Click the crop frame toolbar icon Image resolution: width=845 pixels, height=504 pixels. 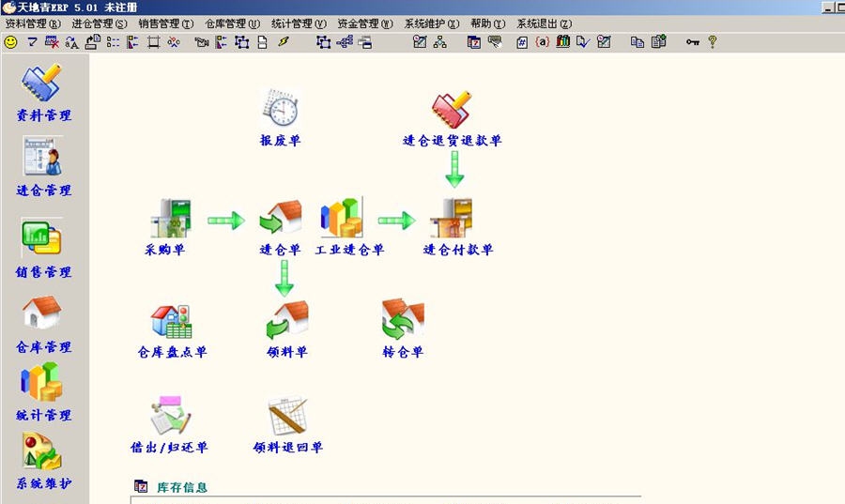(x=154, y=42)
